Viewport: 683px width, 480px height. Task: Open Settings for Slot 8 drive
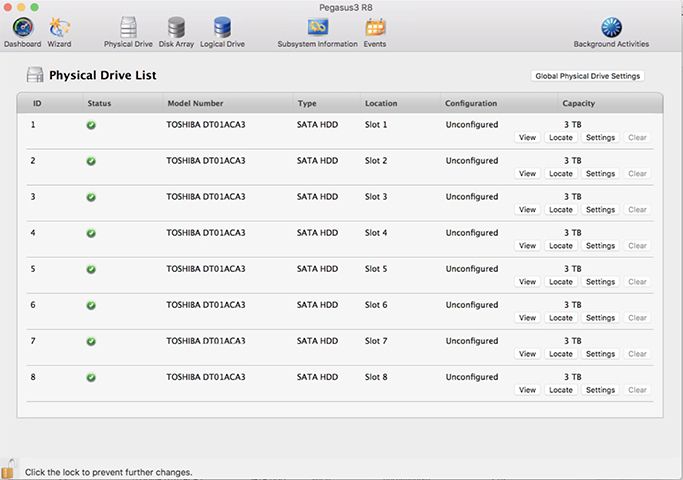600,390
